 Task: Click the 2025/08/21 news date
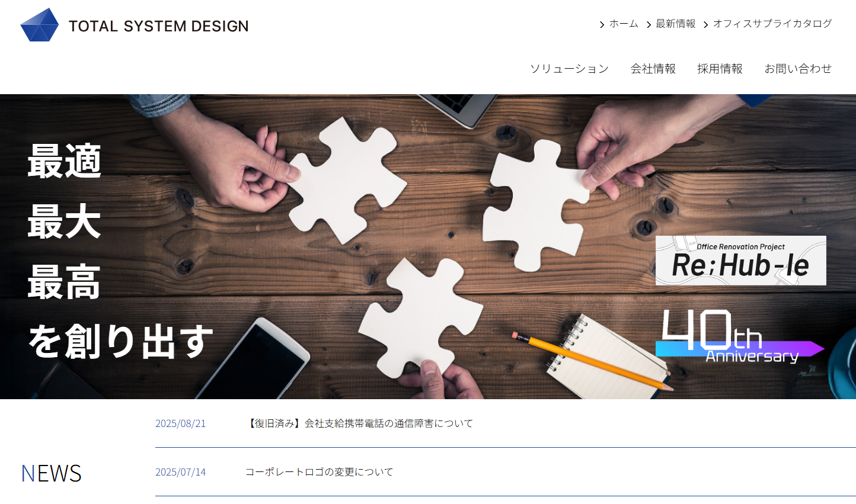click(x=180, y=423)
